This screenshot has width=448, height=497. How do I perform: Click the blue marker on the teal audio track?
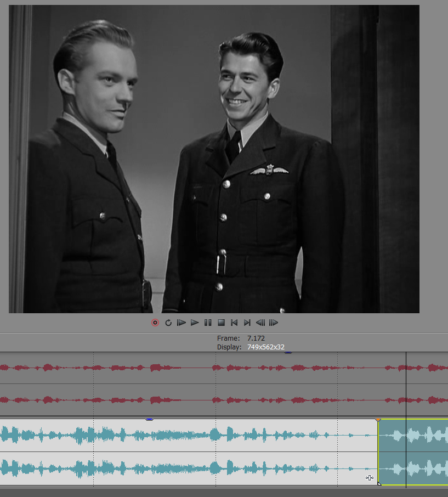point(150,419)
